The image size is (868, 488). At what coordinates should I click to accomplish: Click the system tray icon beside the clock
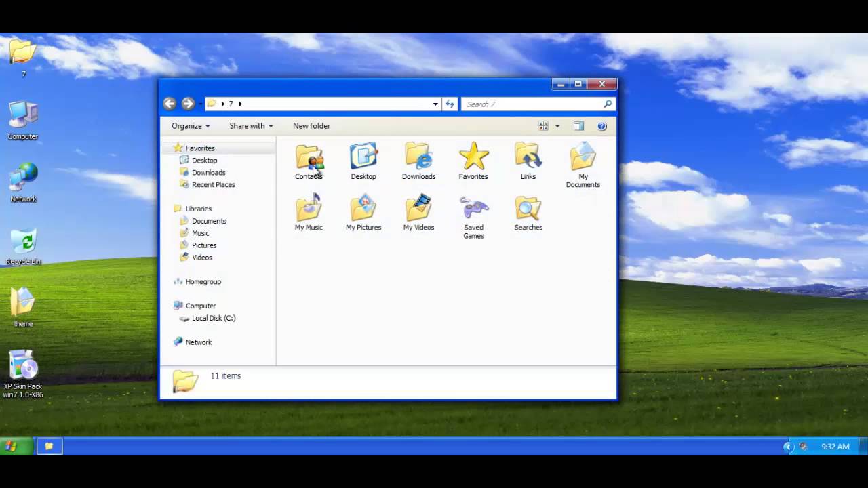tap(804, 447)
